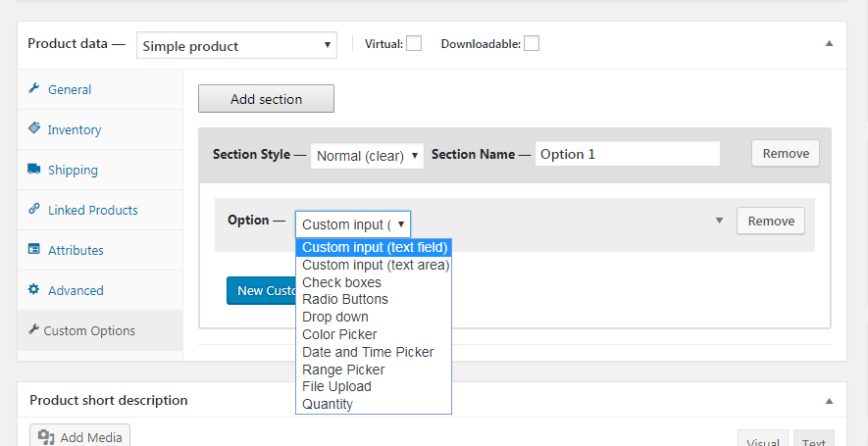Click the Inventory tag icon
This screenshot has width=868, height=446.
pyautogui.click(x=33, y=129)
